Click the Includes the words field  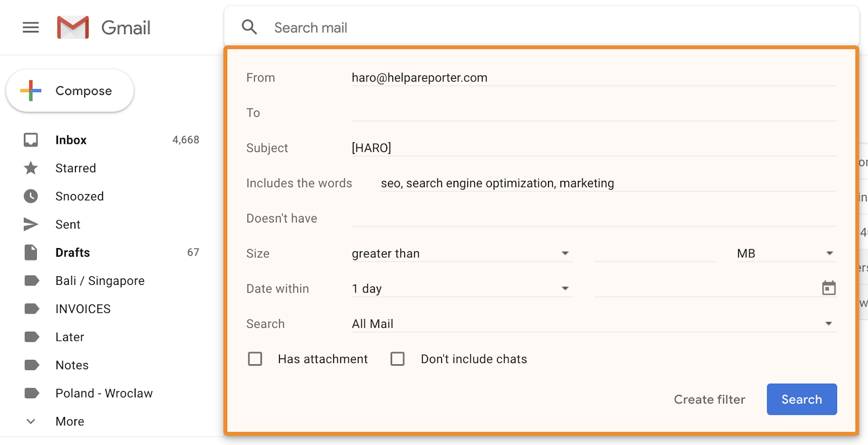pos(609,183)
